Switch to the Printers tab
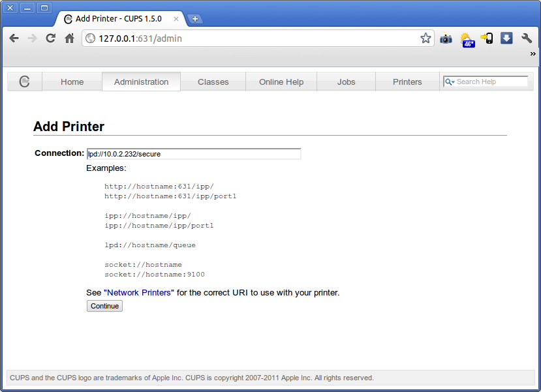Viewport: 541px width, 392px height. click(407, 82)
